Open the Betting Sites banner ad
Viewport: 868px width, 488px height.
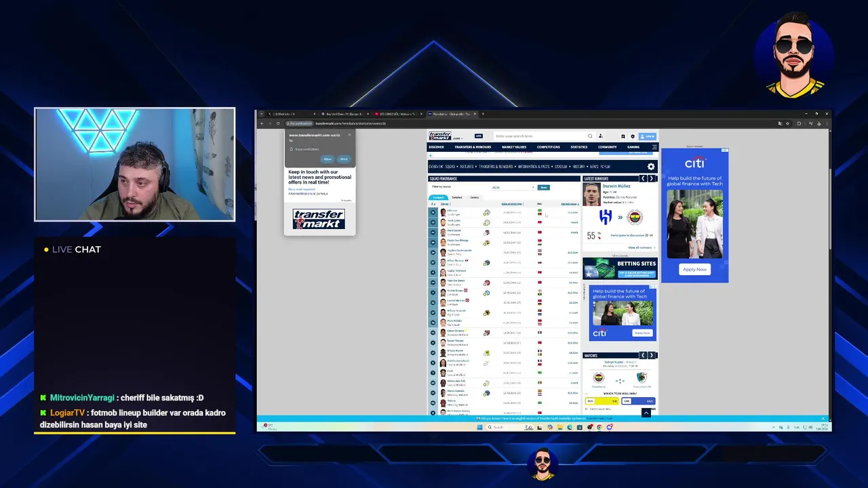click(620, 268)
